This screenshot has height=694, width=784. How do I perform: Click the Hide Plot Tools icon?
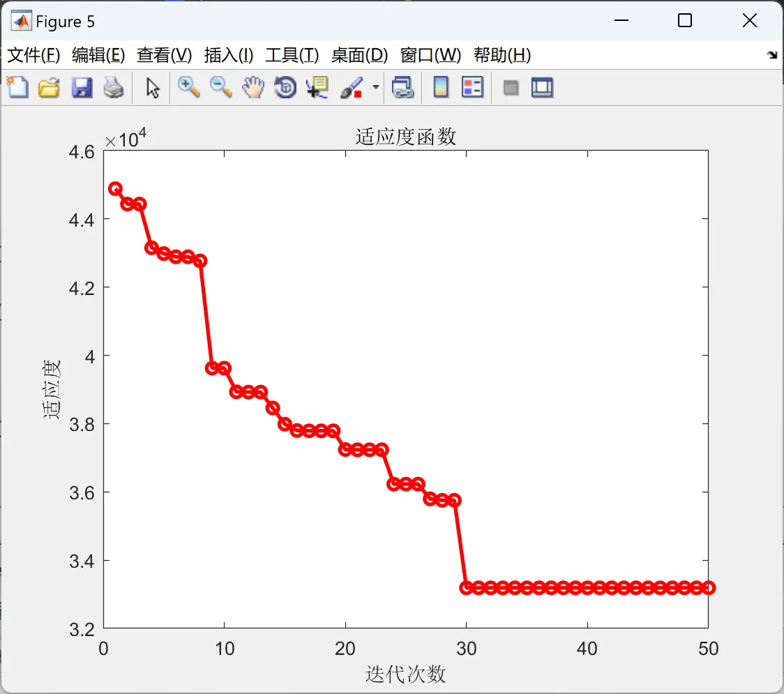[511, 88]
